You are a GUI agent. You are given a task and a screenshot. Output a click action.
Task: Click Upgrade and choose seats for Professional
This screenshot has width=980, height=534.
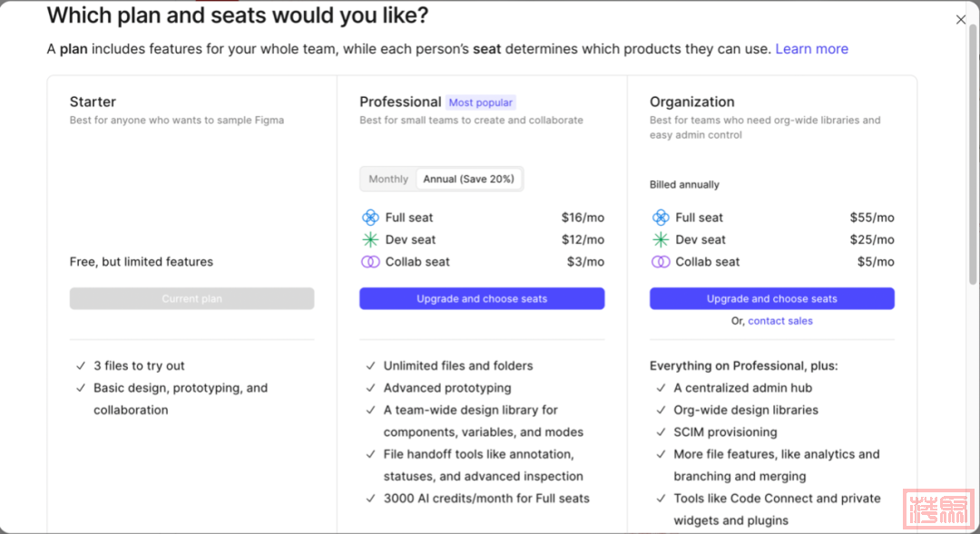482,299
